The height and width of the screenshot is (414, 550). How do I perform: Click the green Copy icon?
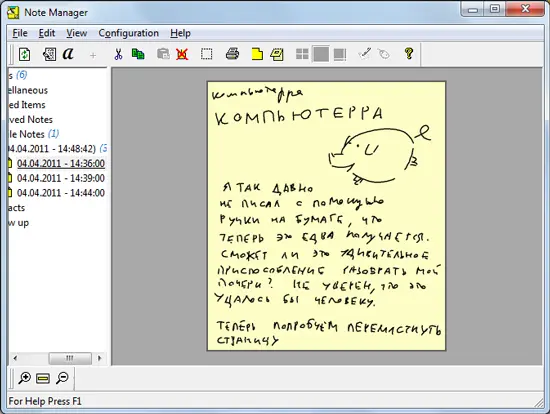point(138,54)
